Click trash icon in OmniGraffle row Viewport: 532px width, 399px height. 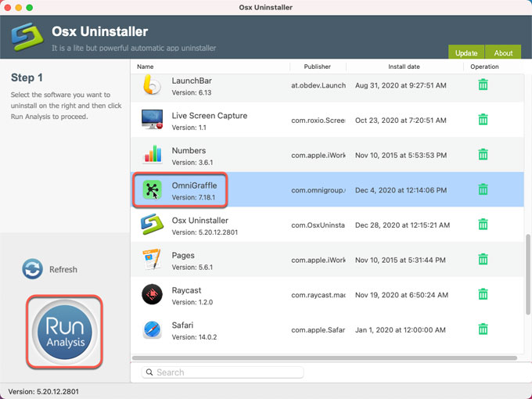click(483, 189)
